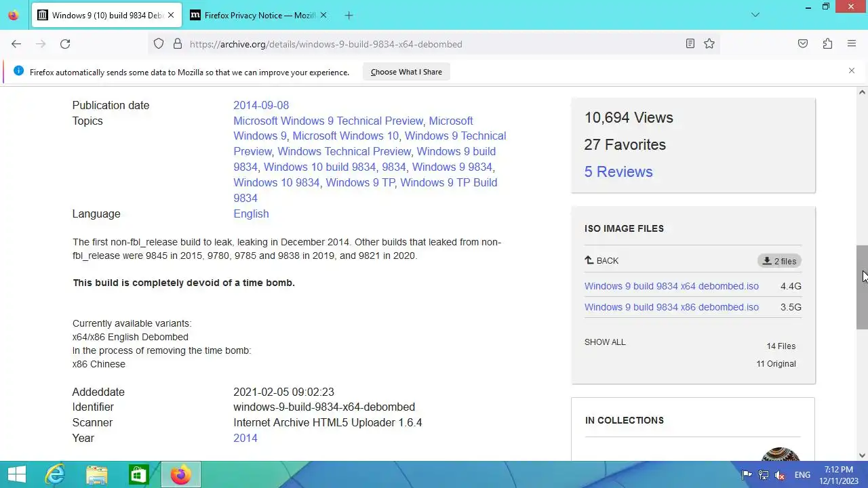The image size is (868, 488).
Task: Dismiss the Firefox data notification bar
Action: point(852,70)
